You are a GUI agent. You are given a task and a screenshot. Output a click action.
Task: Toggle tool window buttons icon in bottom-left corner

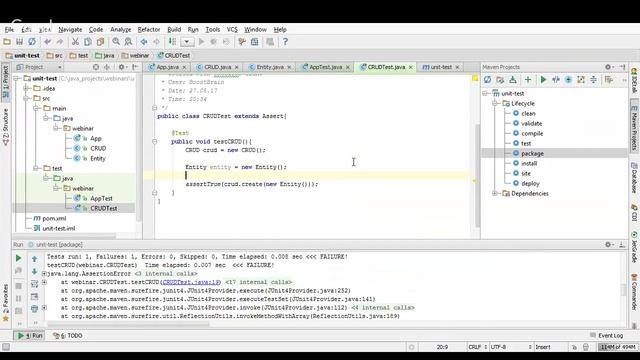[x=6, y=347]
